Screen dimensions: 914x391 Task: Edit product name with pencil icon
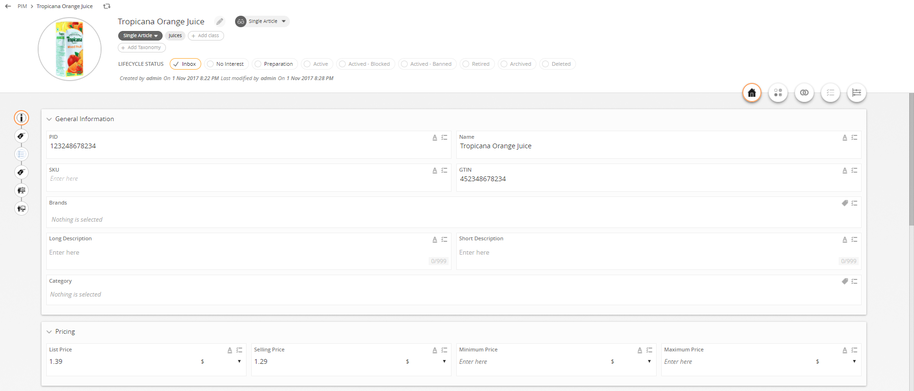pos(220,22)
